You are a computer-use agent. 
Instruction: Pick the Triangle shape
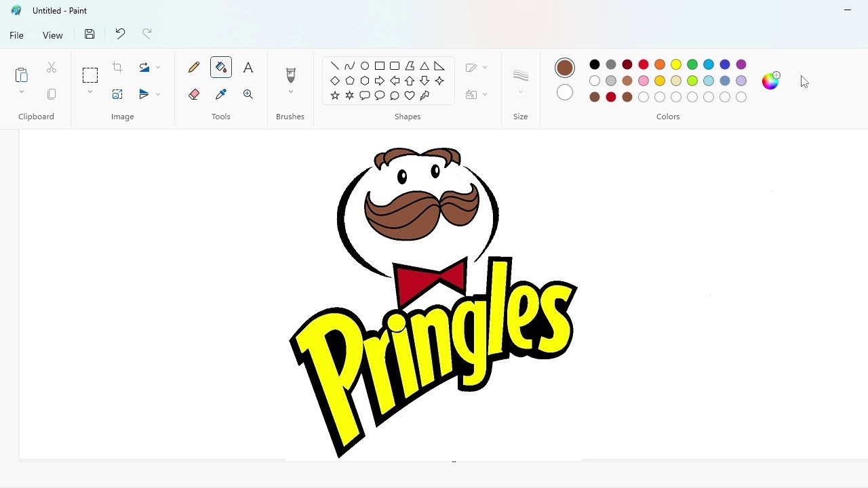pos(425,66)
